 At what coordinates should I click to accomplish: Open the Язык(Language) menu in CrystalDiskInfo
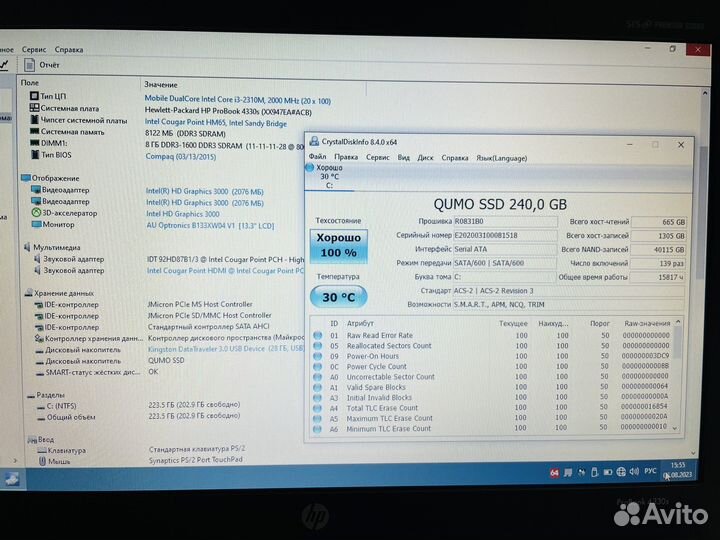501,158
